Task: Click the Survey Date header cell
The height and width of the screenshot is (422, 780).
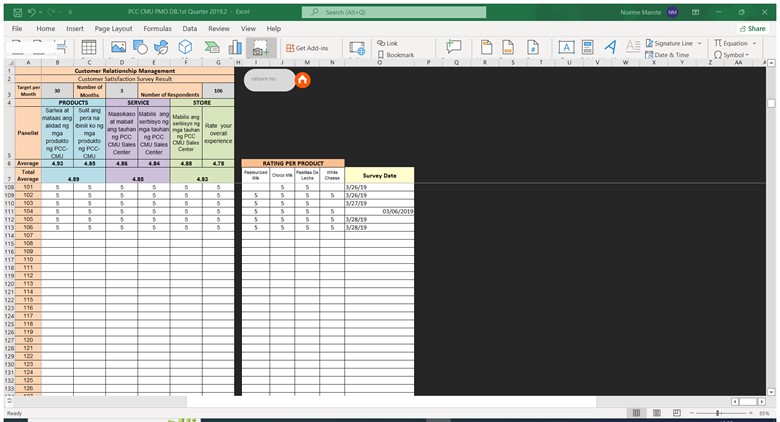Action: click(379, 176)
